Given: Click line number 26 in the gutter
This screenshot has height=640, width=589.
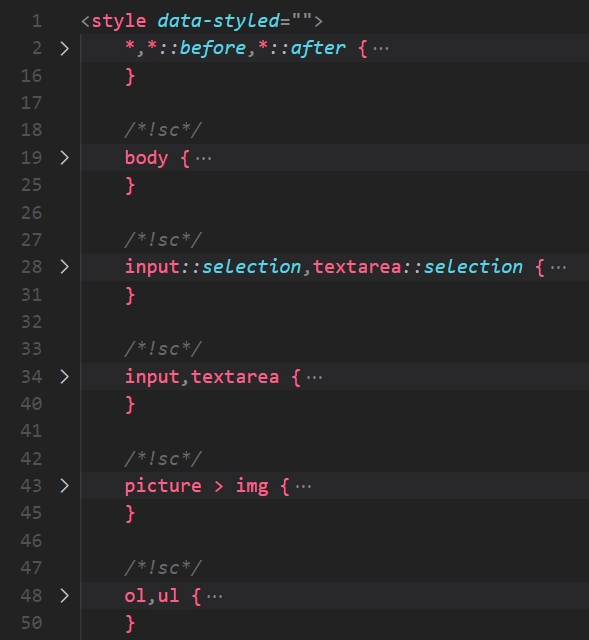Looking at the screenshot, I should [x=31, y=213].
